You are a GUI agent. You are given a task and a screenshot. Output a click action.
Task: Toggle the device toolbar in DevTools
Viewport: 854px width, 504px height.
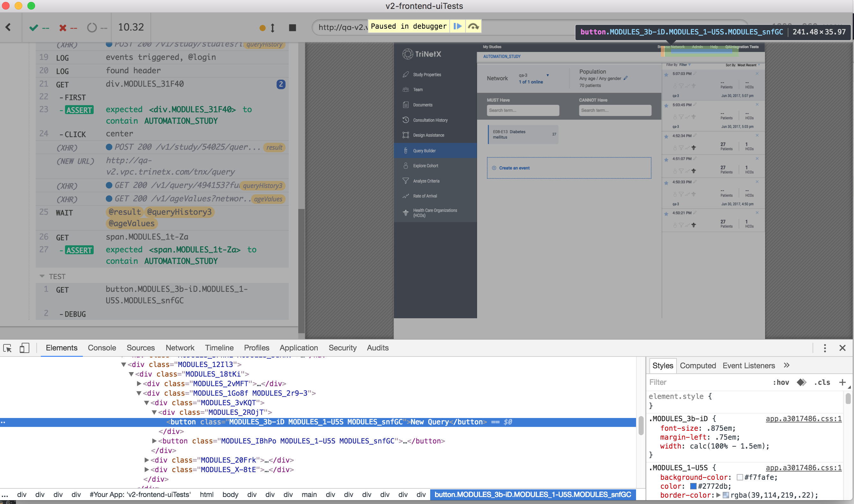coord(25,348)
